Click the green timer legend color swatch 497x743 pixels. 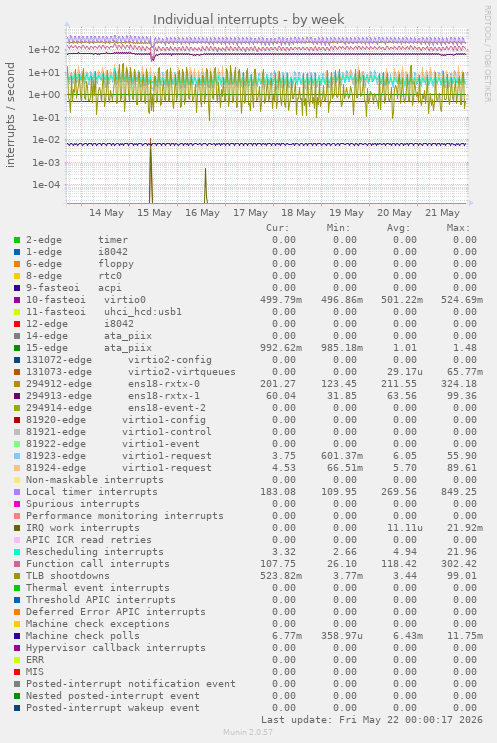[17, 240]
